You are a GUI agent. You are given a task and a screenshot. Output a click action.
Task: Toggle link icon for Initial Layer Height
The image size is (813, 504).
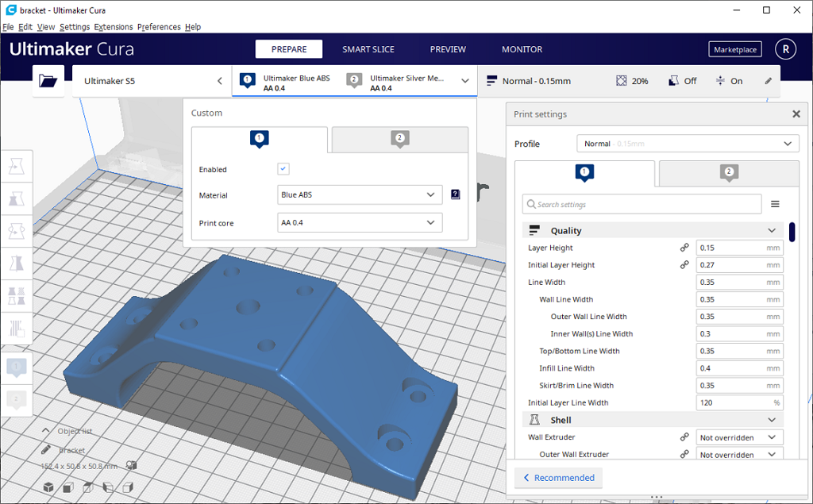pyautogui.click(x=684, y=265)
